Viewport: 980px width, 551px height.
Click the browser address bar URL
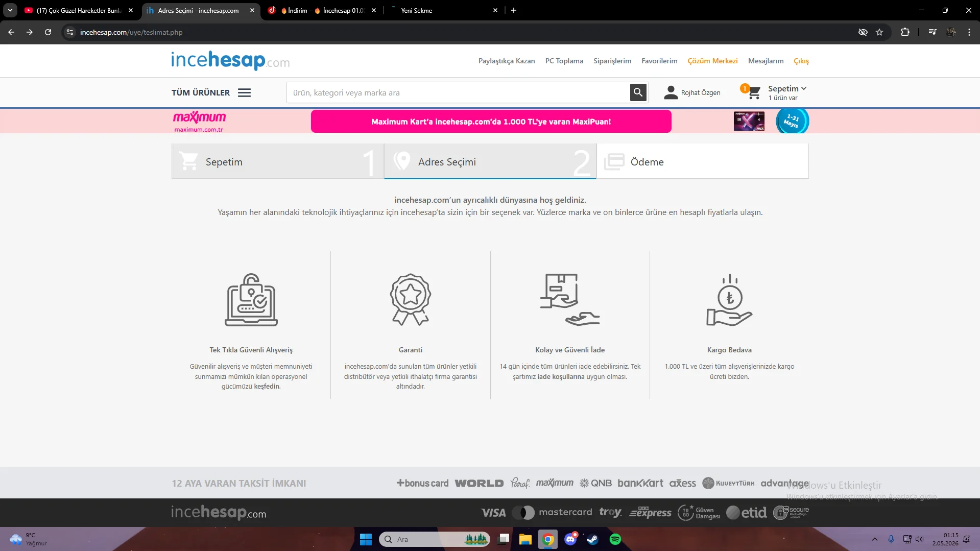tap(131, 32)
